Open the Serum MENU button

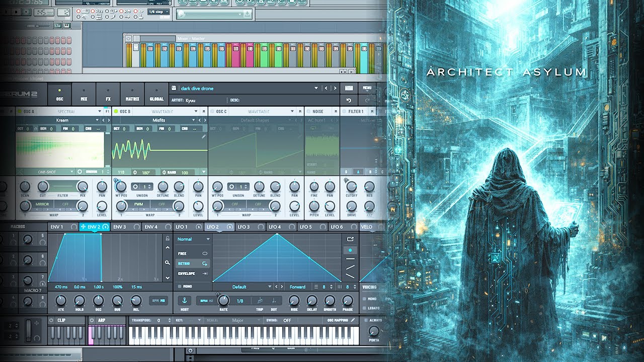pos(367,88)
